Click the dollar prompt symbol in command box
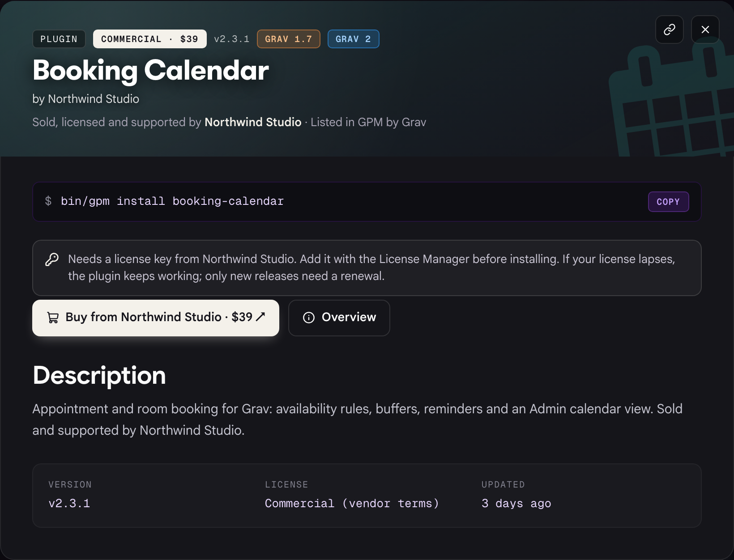The image size is (734, 560). point(48,201)
